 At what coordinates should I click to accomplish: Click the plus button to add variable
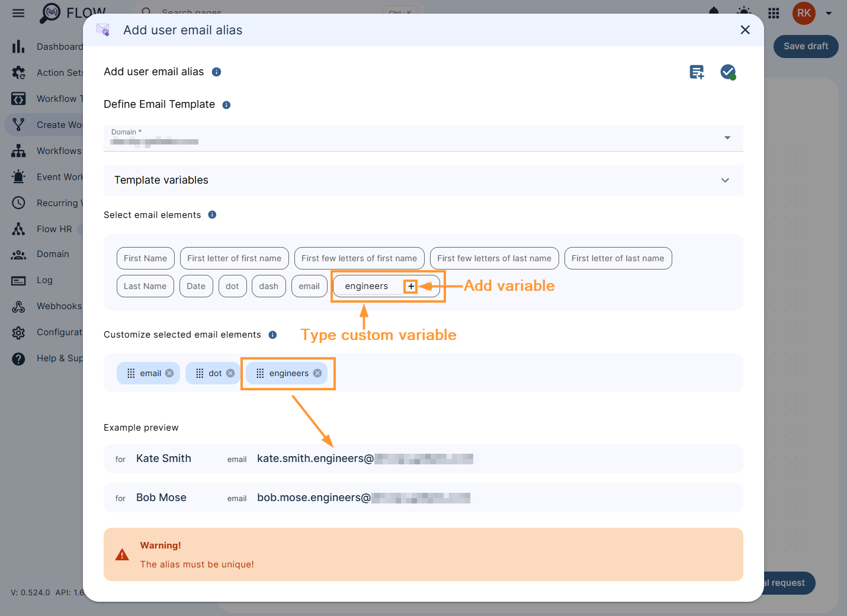click(x=411, y=286)
